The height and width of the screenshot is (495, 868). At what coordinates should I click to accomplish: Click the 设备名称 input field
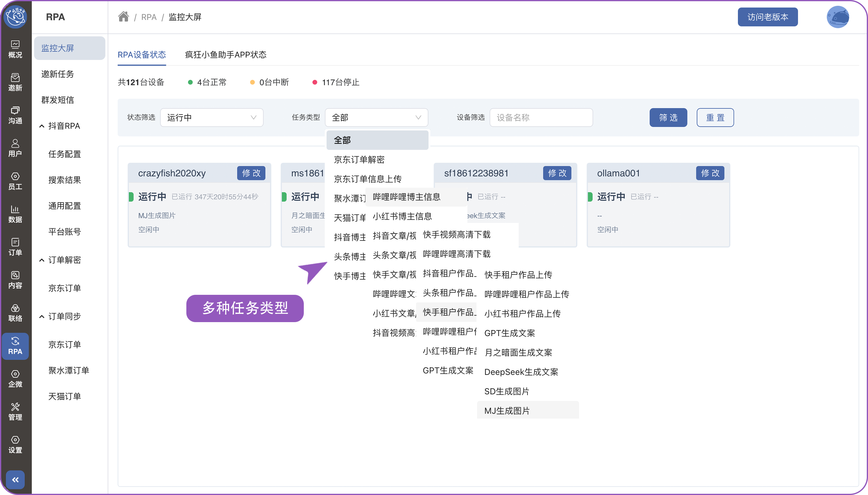tap(541, 118)
